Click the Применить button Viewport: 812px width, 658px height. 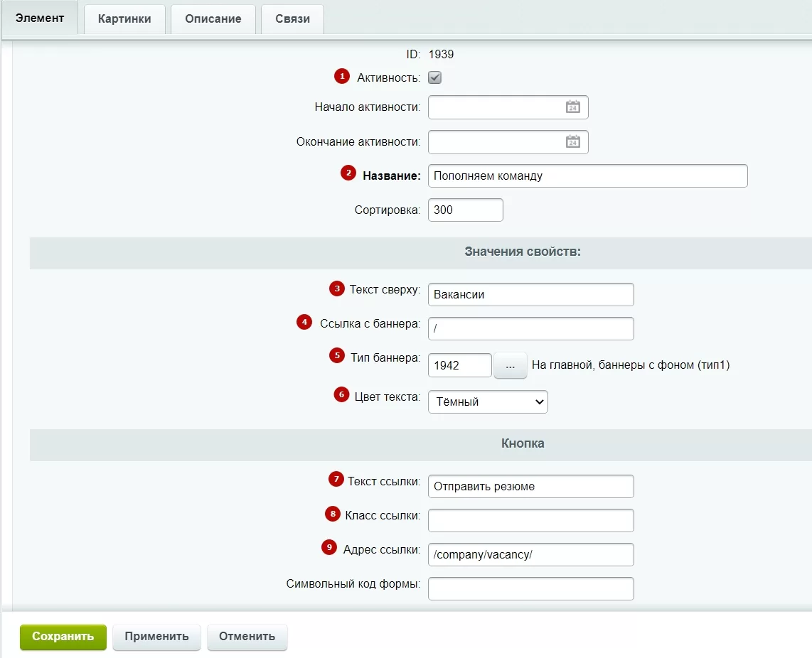[156, 637]
